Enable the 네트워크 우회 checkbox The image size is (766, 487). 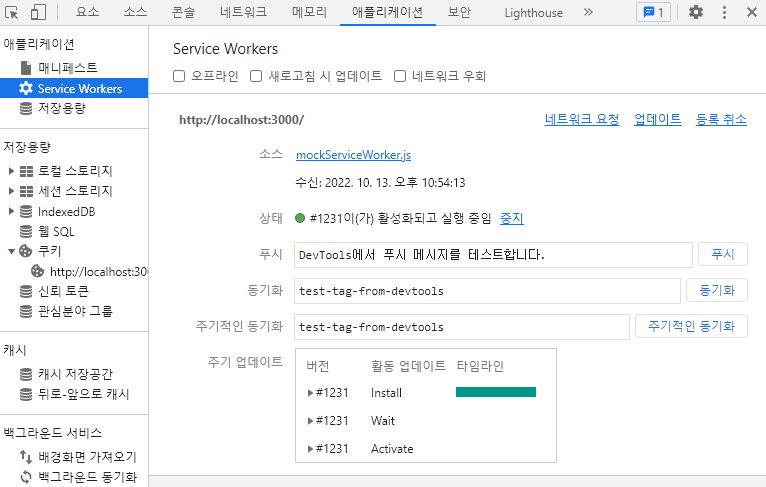click(400, 76)
